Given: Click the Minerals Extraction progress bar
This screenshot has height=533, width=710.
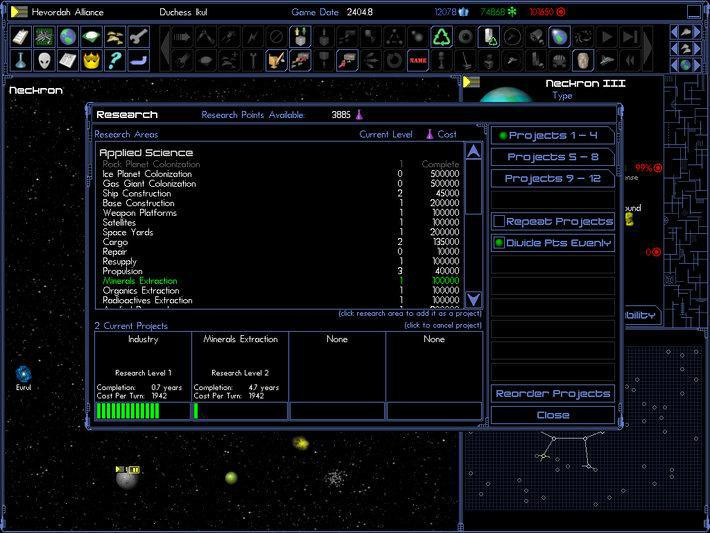Looking at the screenshot, I should click(240, 411).
